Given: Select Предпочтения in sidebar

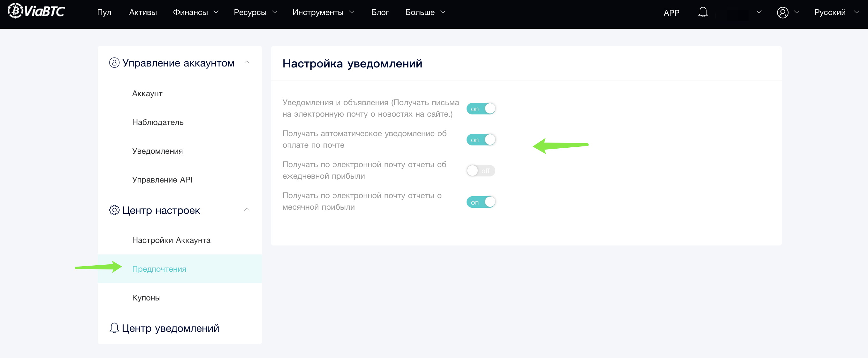Looking at the screenshot, I should point(179,268).
